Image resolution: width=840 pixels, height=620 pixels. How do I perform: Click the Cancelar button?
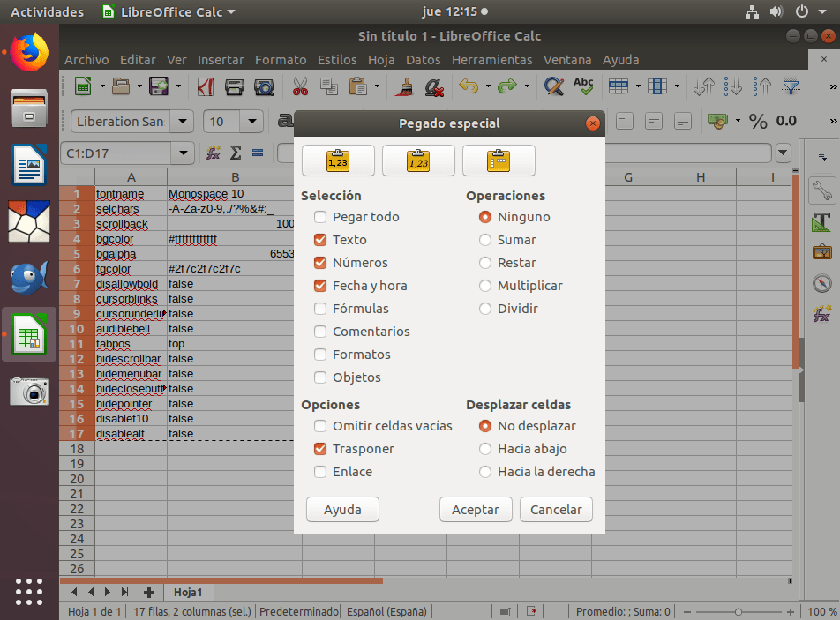556,510
